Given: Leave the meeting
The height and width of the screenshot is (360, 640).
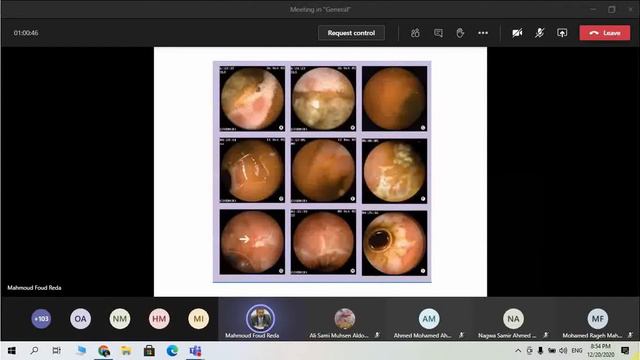Looking at the screenshot, I should pos(604,33).
